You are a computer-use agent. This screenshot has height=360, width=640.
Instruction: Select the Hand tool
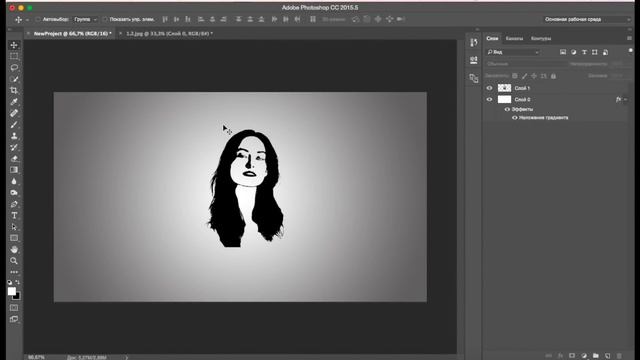coord(14,249)
